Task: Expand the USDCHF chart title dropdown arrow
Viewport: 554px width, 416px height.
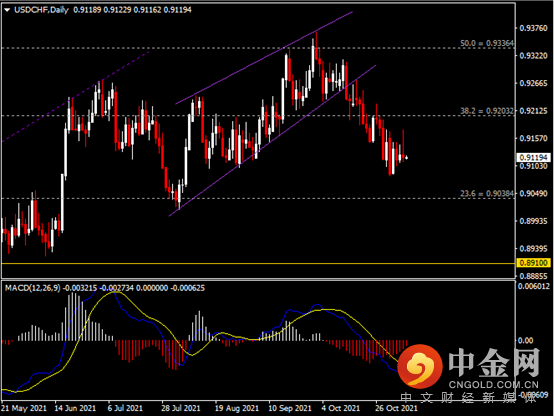Action: [x=7, y=10]
